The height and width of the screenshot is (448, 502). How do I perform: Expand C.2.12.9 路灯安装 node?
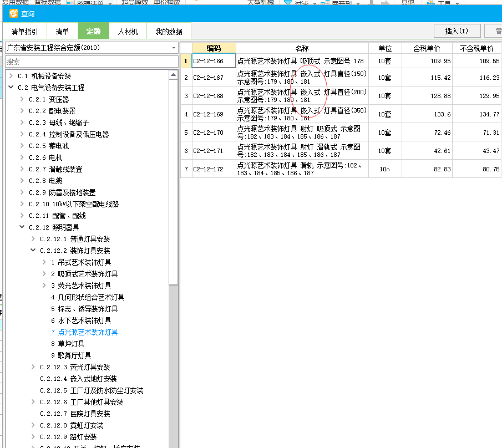(x=33, y=436)
